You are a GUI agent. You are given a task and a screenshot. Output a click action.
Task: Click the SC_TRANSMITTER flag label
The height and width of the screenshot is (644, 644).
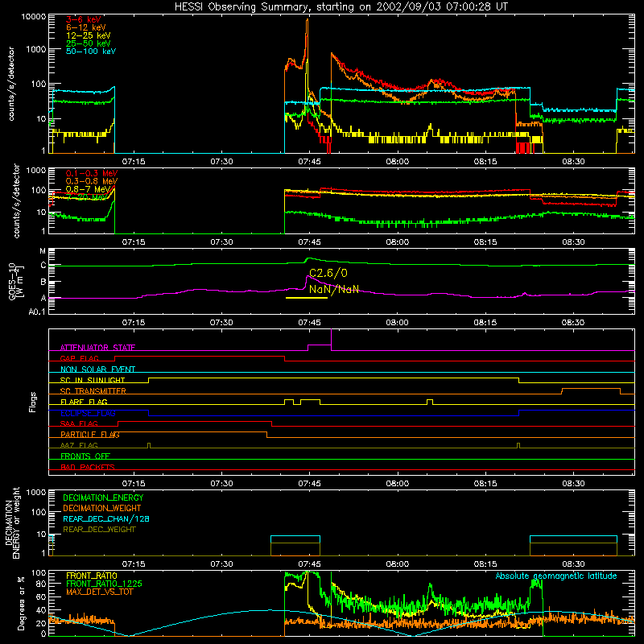(x=93, y=391)
